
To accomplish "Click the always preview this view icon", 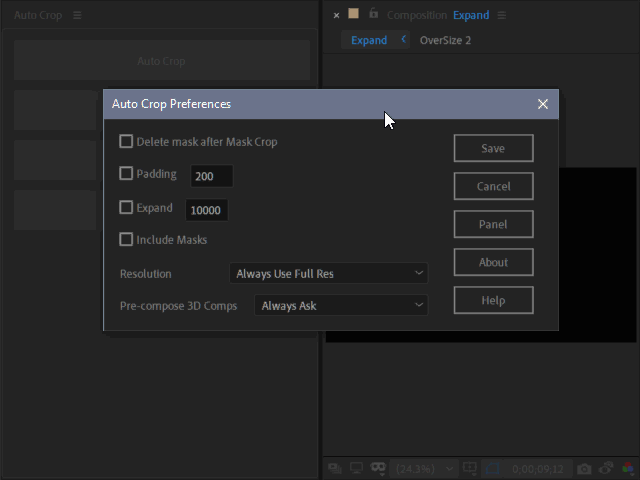I will point(335,468).
